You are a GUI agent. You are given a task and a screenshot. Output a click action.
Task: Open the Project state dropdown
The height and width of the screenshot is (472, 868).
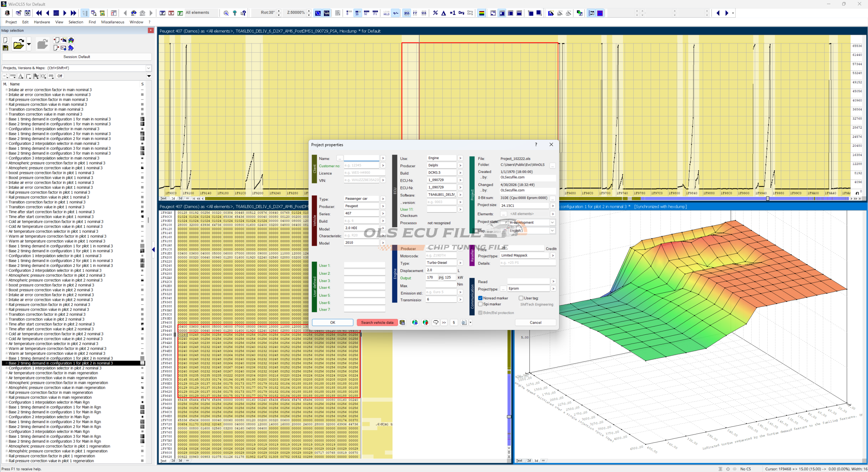552,222
